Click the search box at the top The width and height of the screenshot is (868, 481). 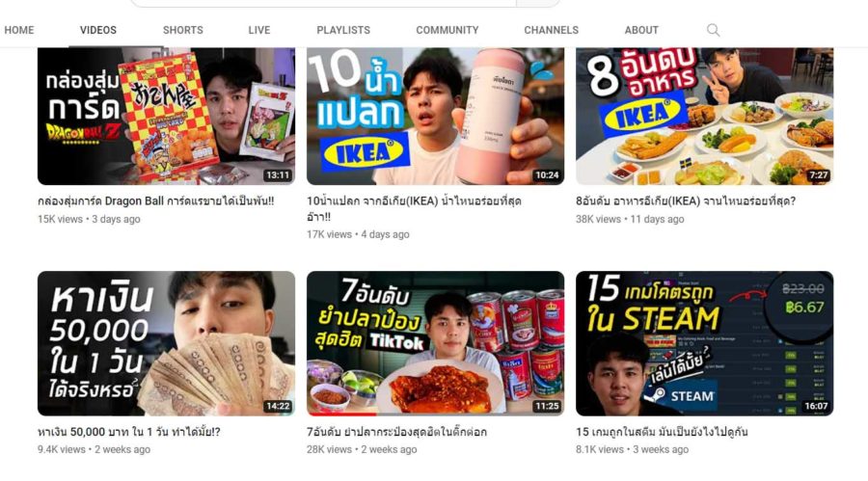coord(324,3)
